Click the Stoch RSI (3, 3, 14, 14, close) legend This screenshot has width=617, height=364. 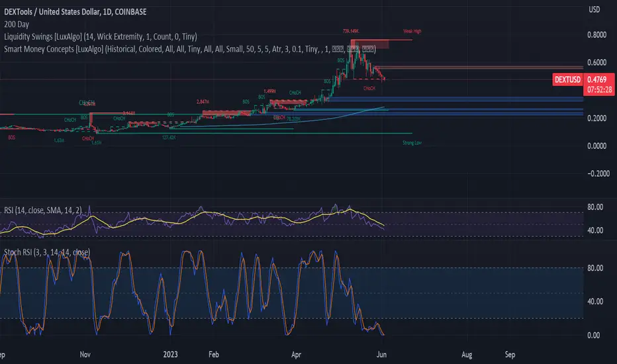tap(47, 252)
